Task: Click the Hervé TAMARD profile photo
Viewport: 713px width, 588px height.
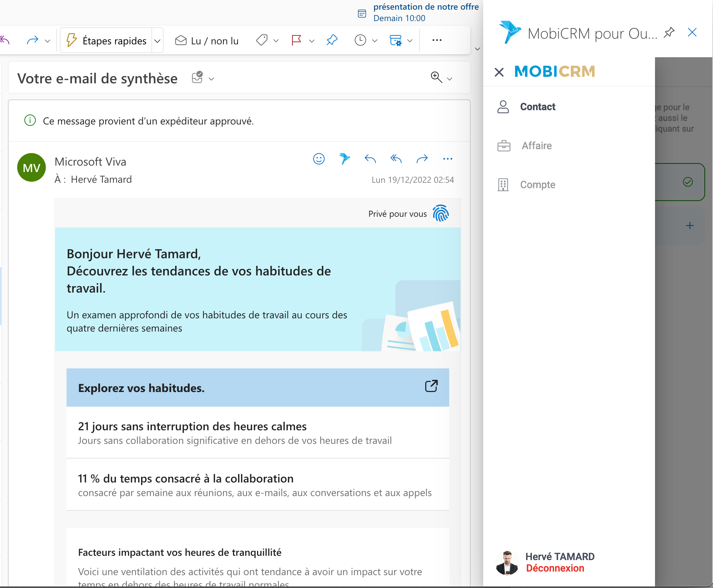Action: [506, 563]
